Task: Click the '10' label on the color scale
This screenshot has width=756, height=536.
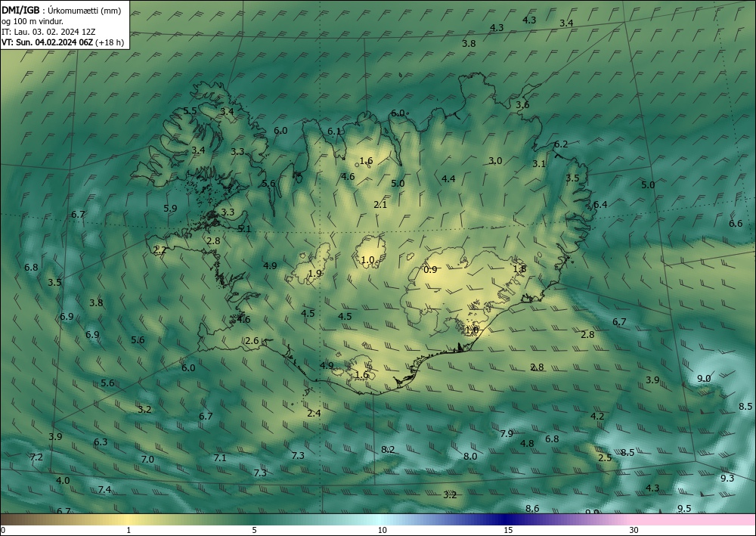Action: (382, 530)
